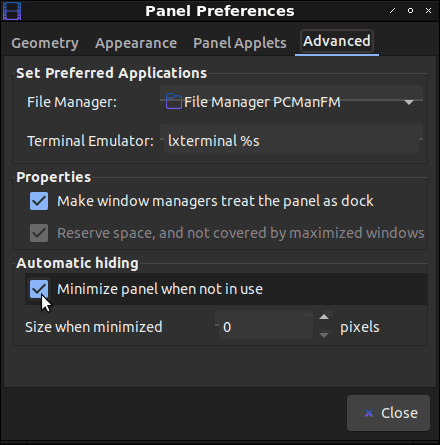Expand the File Manager dropdown arrow

(409, 102)
